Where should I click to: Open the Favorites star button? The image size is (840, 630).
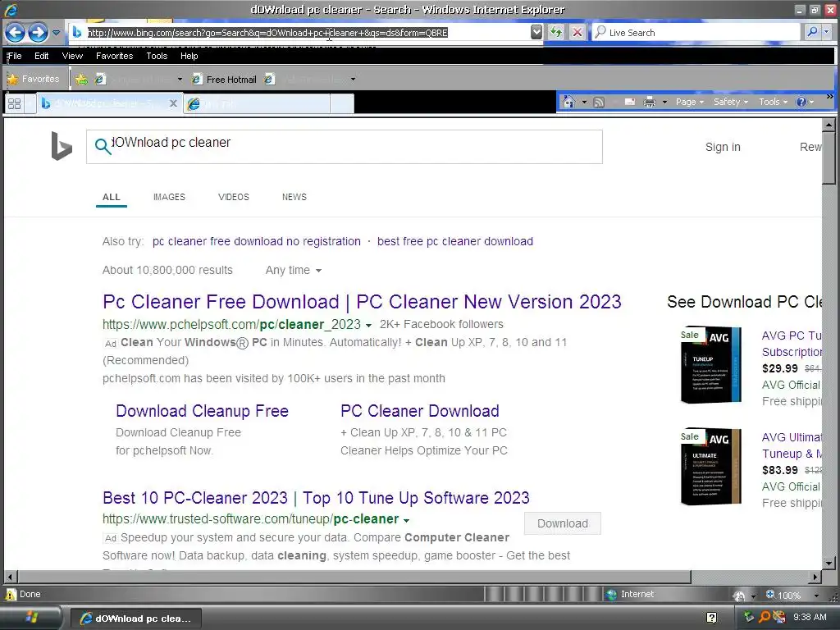pyautogui.click(x=33, y=80)
